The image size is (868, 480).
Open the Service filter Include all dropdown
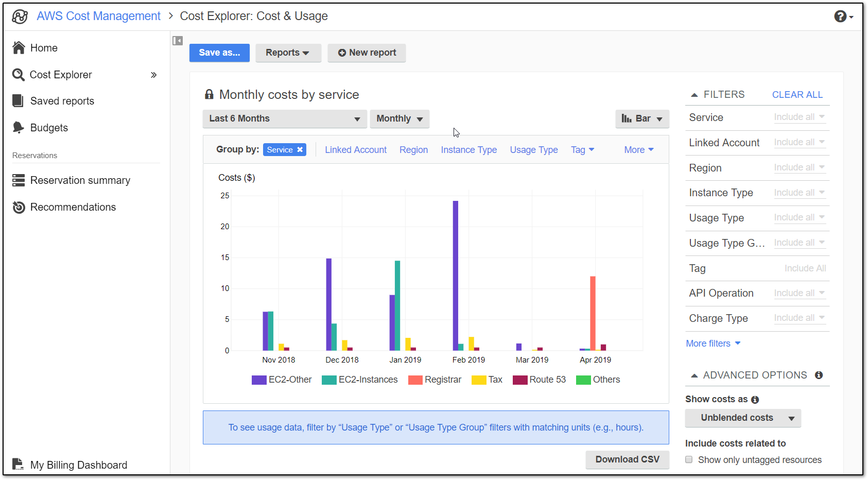pyautogui.click(x=800, y=117)
